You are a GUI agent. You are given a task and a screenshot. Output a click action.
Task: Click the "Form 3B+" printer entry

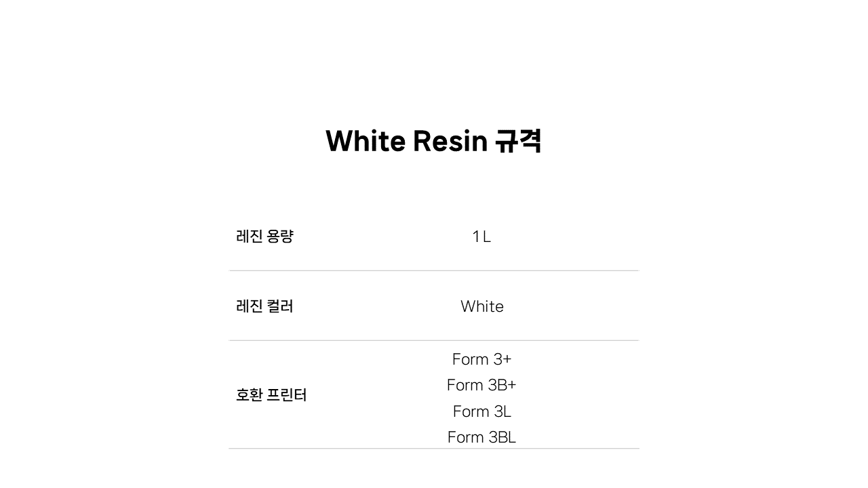tap(481, 385)
